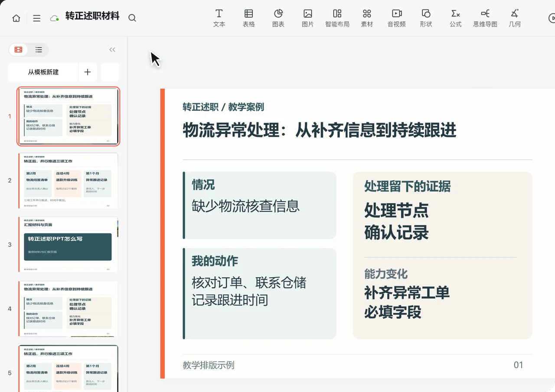Click the 我的动作 heading on the canvas

tap(215, 261)
